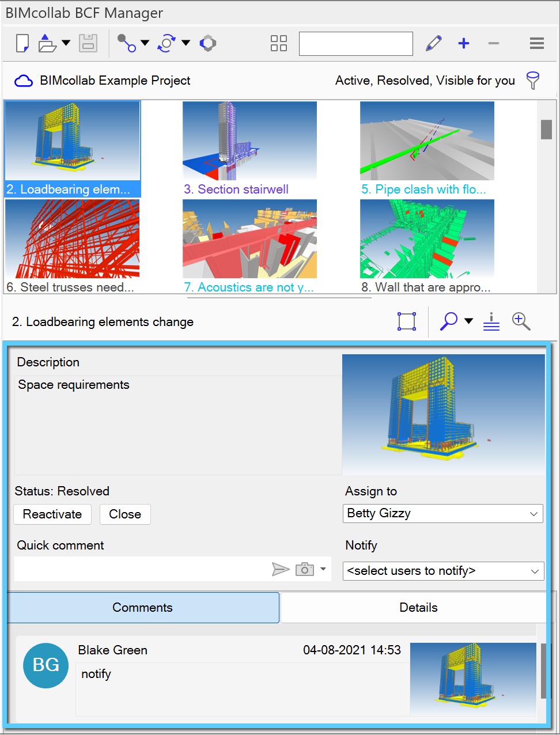Focus the toolbar search field

[x=356, y=44]
